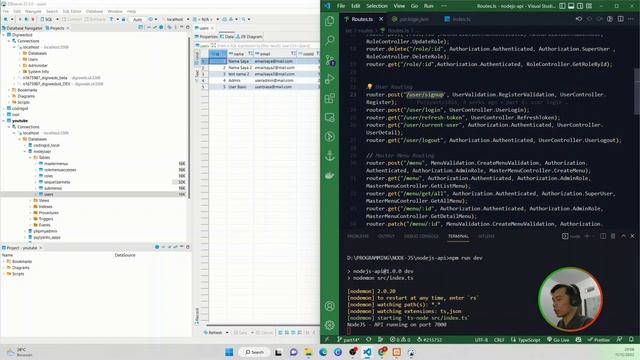Open the Go menu in VS Code

coord(414,6)
